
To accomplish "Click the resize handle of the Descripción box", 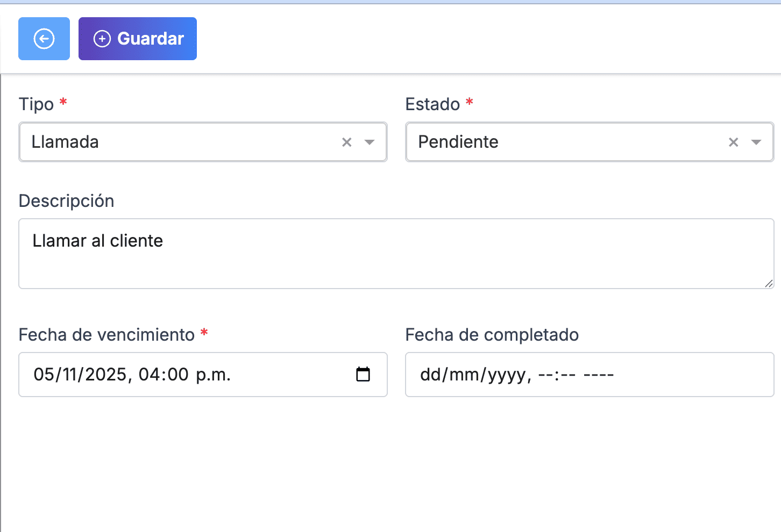I will tap(770, 284).
